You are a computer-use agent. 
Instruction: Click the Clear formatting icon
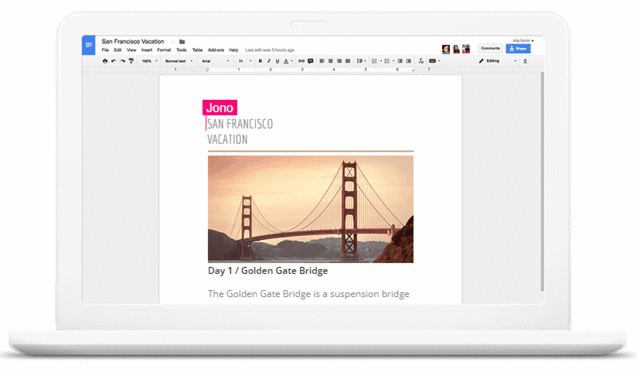click(x=421, y=61)
